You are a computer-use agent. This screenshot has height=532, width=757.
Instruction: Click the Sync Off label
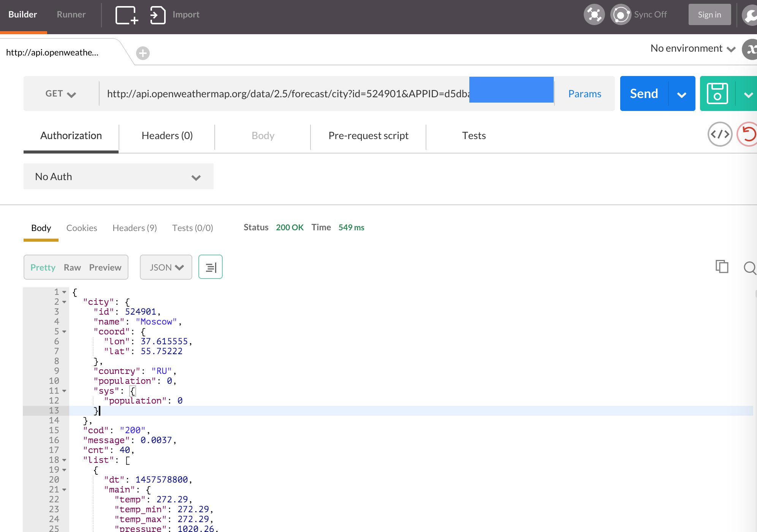point(650,15)
